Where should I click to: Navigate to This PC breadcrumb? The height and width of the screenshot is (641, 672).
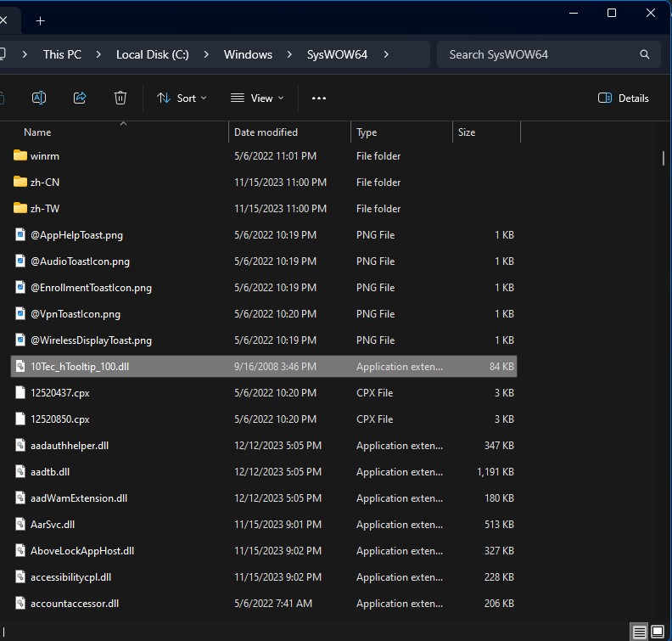click(x=62, y=54)
